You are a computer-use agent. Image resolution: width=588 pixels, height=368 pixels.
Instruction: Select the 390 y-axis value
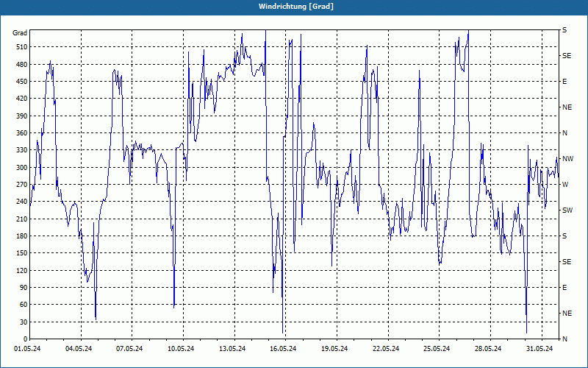click(x=22, y=116)
